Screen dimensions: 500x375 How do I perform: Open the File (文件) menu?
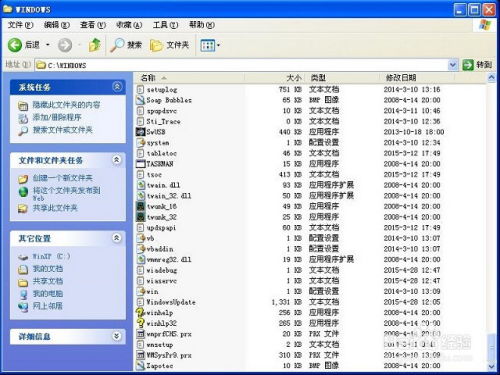click(20, 25)
